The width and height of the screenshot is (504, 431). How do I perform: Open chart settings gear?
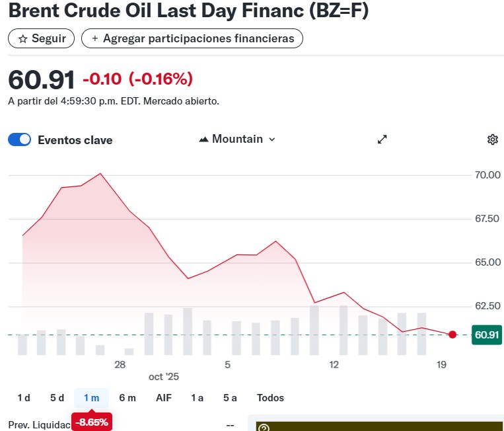[x=492, y=139]
